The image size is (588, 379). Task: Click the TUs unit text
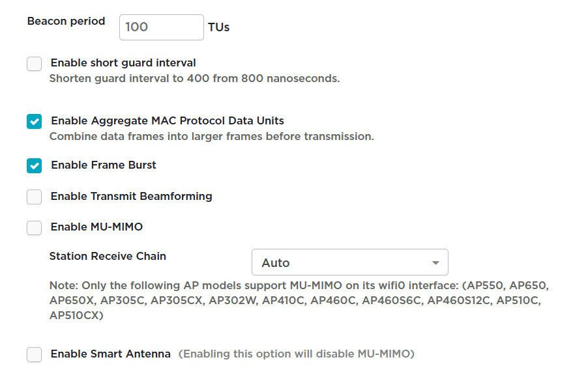tap(218, 27)
